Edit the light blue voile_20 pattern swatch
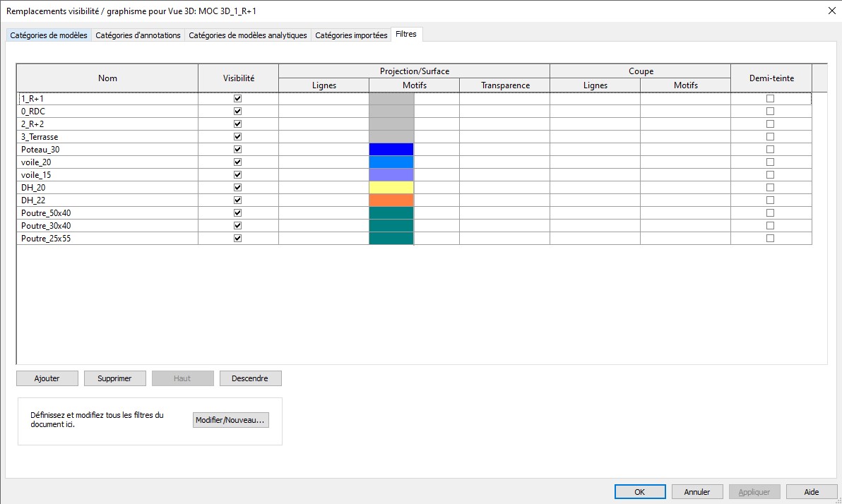 [x=391, y=162]
